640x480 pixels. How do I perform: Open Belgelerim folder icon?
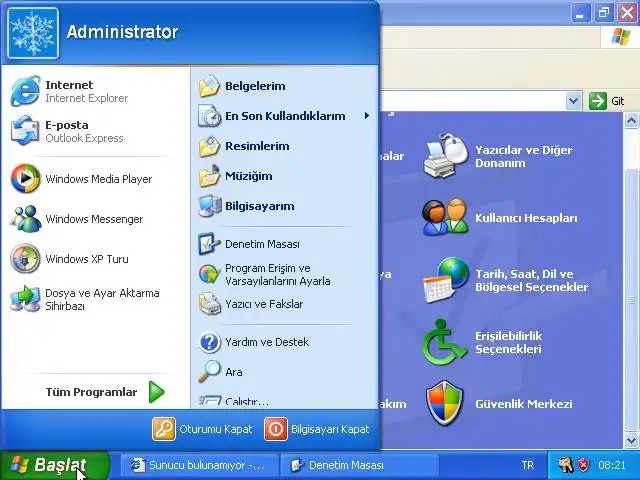point(209,86)
